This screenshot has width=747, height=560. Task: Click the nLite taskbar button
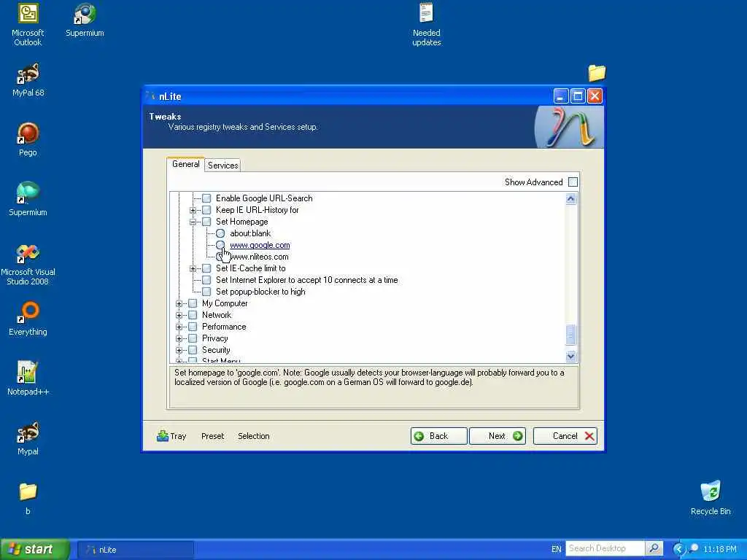(x=135, y=550)
